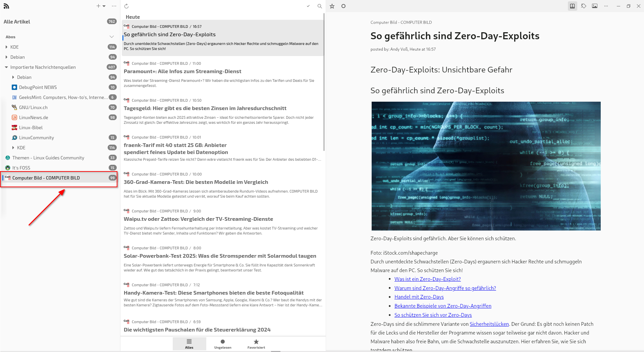Select the Linux-Bibel feed icon
The height and width of the screenshot is (352, 644).
click(x=14, y=128)
